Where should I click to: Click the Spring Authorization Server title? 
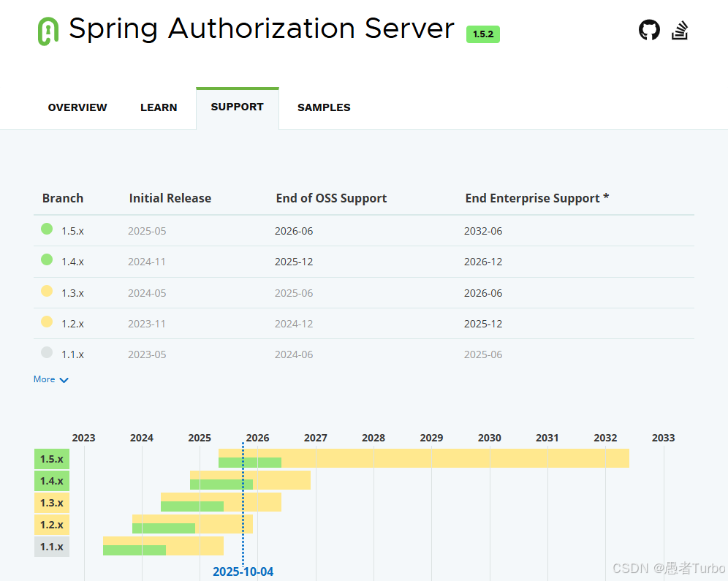click(262, 29)
